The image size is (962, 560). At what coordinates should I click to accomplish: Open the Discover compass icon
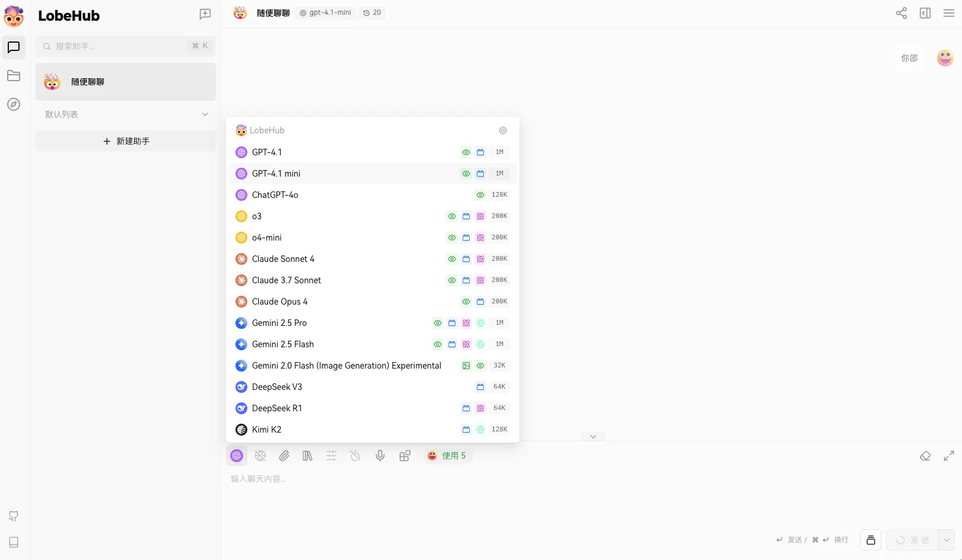14,104
